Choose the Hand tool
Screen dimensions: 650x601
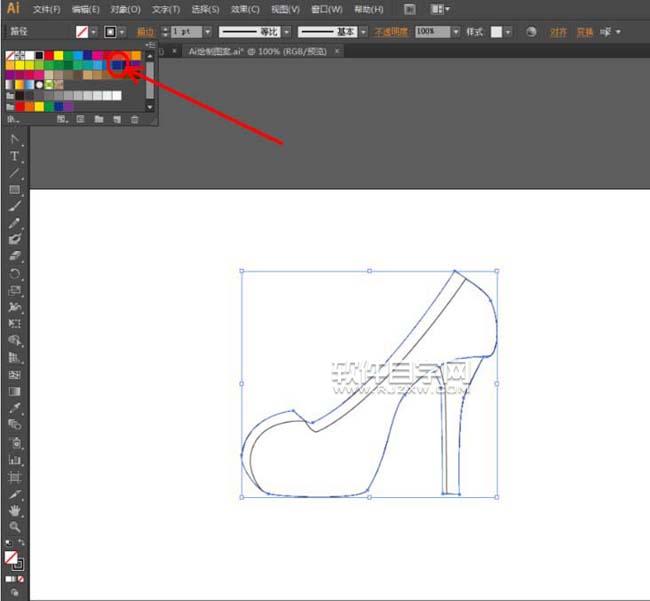pyautogui.click(x=15, y=509)
